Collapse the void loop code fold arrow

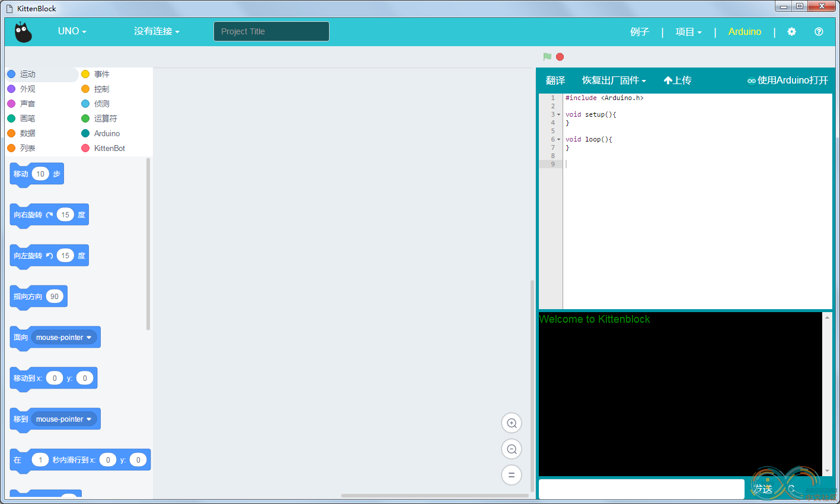point(558,140)
